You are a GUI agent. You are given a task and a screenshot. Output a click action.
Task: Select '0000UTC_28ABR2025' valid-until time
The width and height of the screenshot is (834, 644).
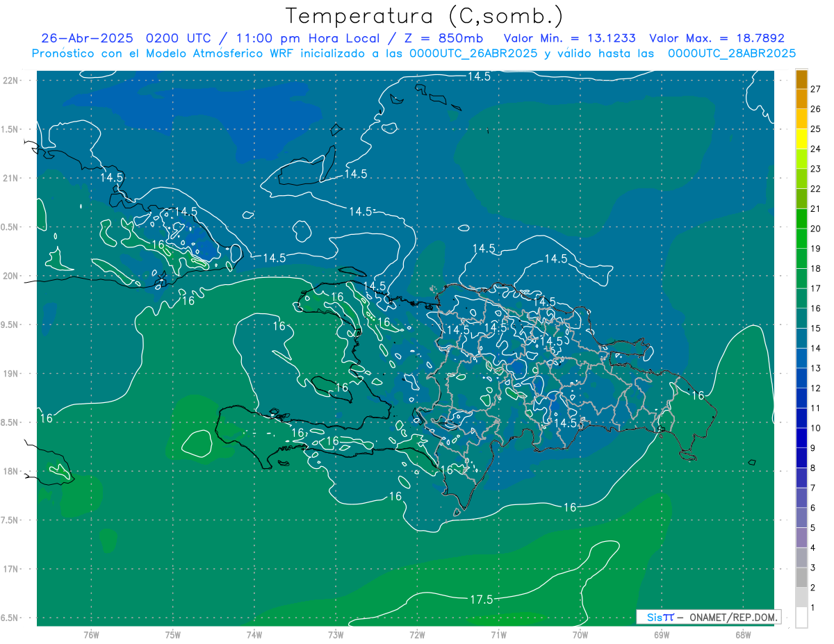pyautogui.click(x=732, y=53)
